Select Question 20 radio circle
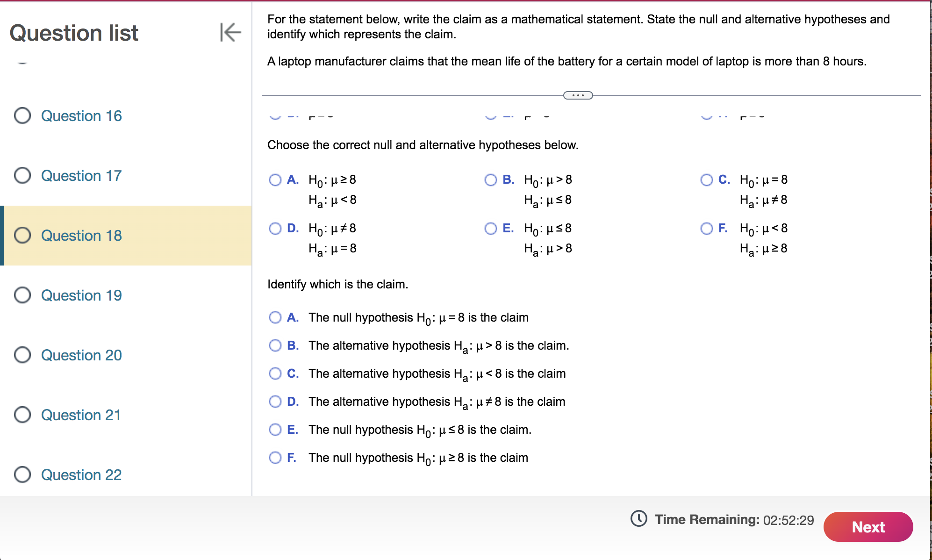Image resolution: width=932 pixels, height=560 pixels. coord(22,355)
